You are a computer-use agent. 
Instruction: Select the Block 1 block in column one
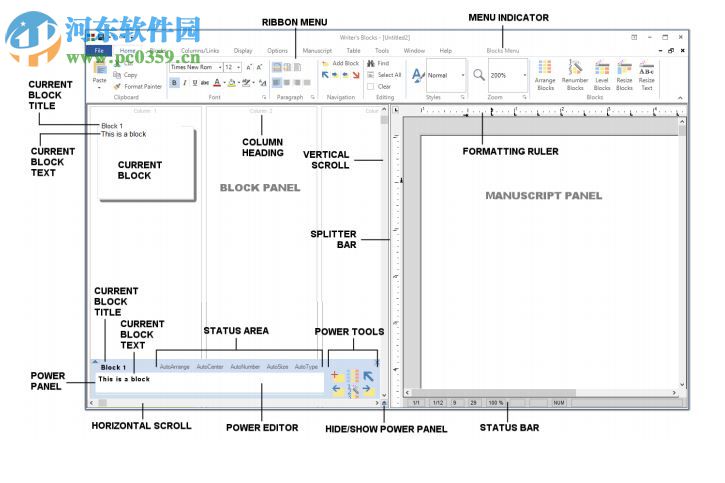(x=147, y=163)
